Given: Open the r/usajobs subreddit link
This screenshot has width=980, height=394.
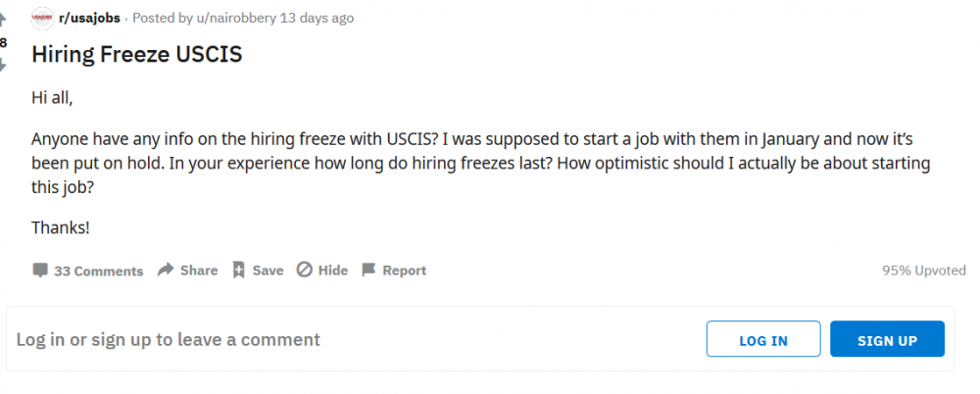Looking at the screenshot, I should [89, 19].
